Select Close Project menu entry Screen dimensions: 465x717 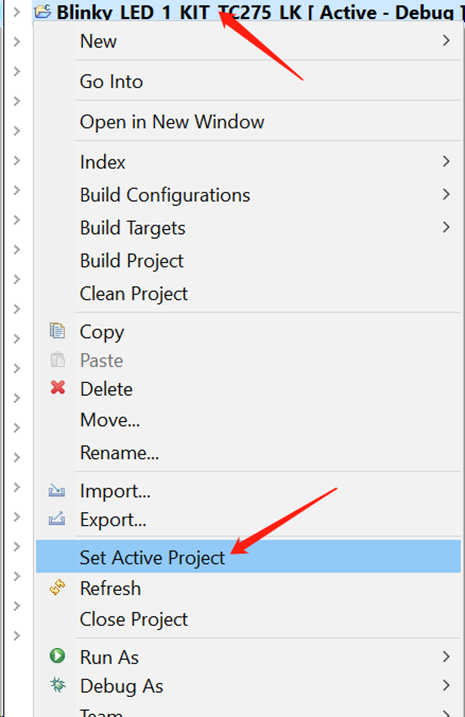coord(134,619)
